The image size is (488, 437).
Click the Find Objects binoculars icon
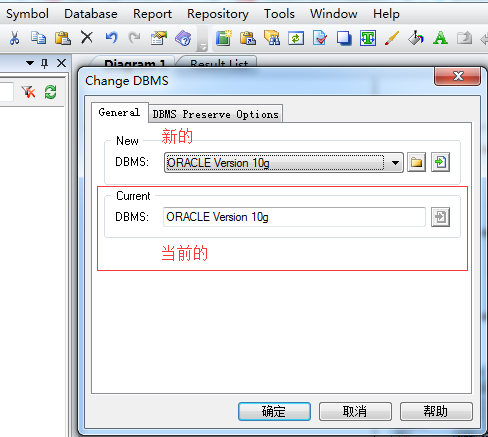(x=272, y=38)
